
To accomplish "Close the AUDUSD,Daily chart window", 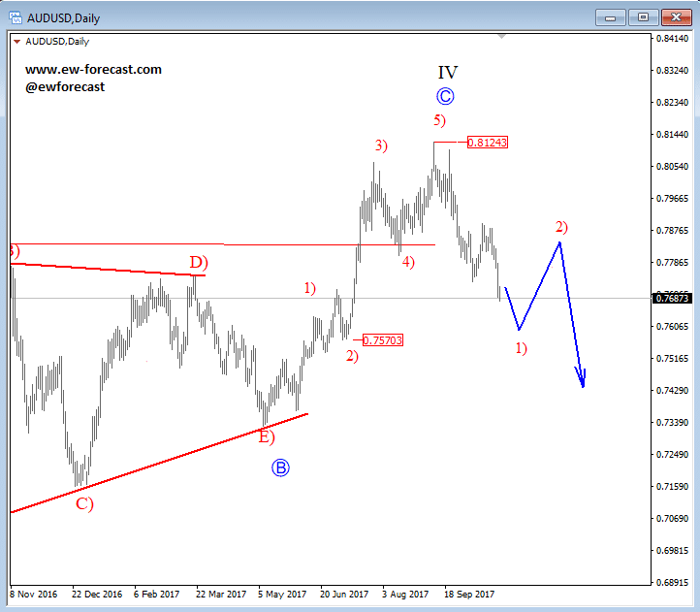I will tap(676, 17).
